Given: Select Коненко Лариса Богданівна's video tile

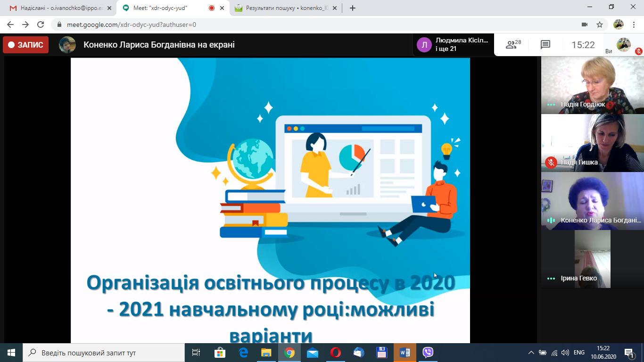Looking at the screenshot, I should (592, 201).
